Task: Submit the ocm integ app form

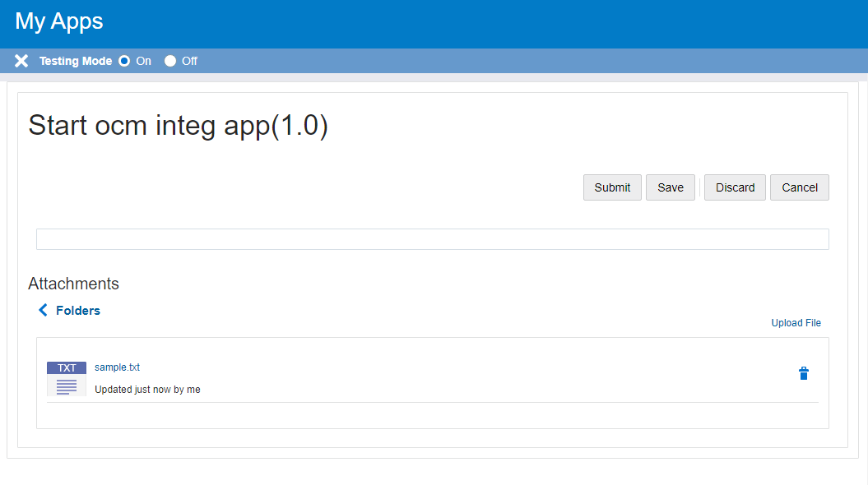Action: tap(612, 187)
